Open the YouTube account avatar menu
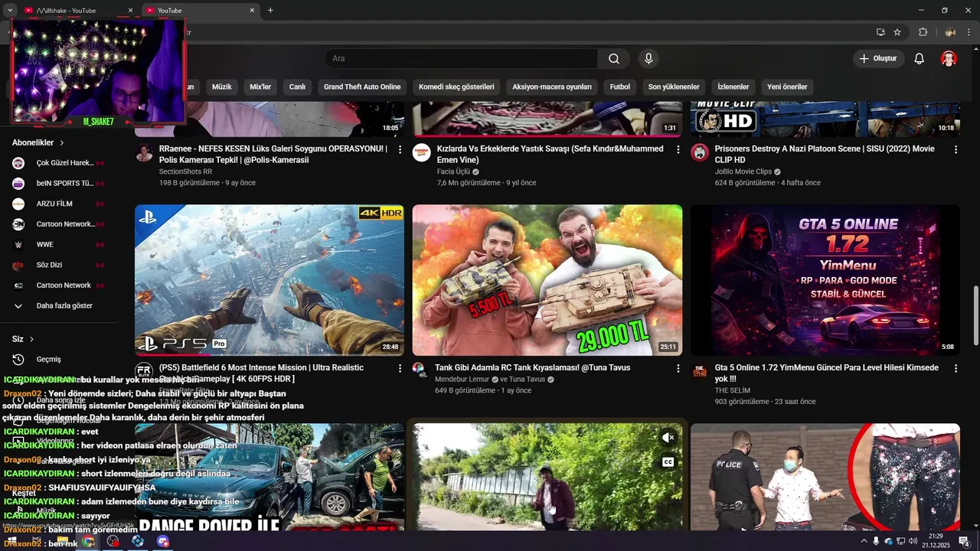The image size is (980, 551). pyautogui.click(x=949, y=59)
